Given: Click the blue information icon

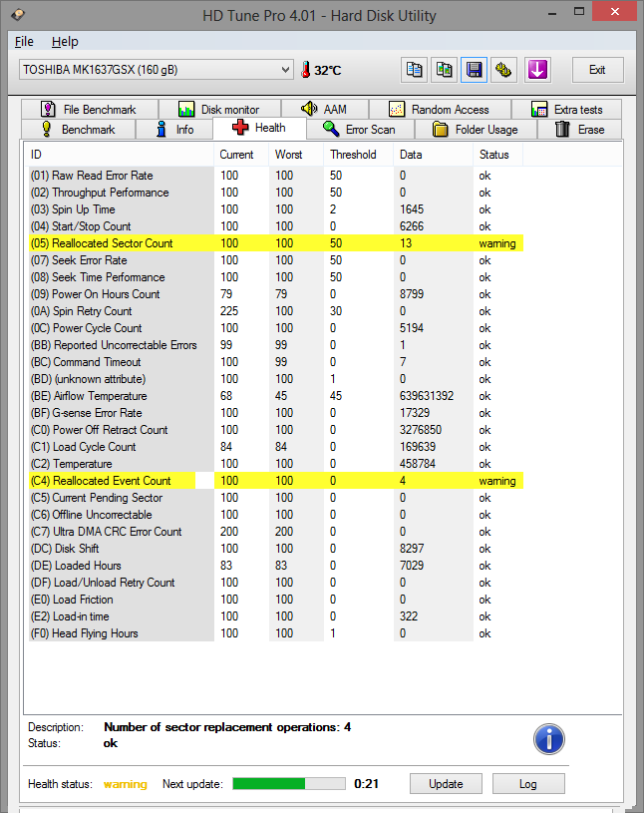Looking at the screenshot, I should click(x=549, y=739).
